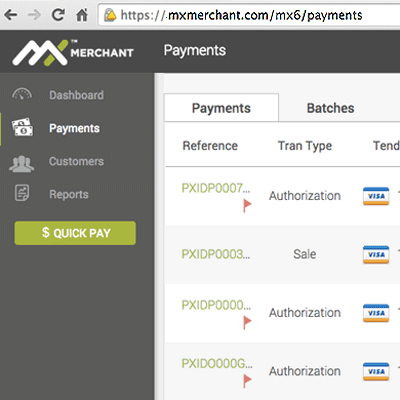Switch to the Batches tab
The width and height of the screenshot is (400, 400).
[330, 108]
